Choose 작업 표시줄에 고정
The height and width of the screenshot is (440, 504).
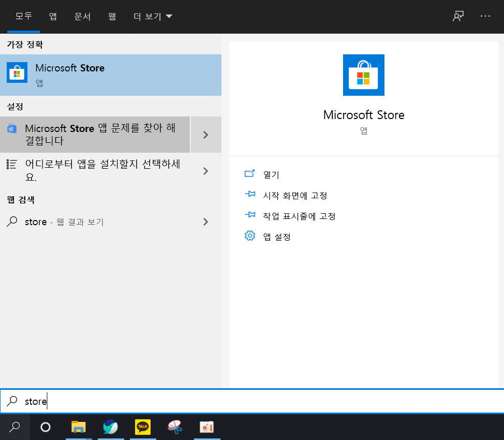point(299,216)
